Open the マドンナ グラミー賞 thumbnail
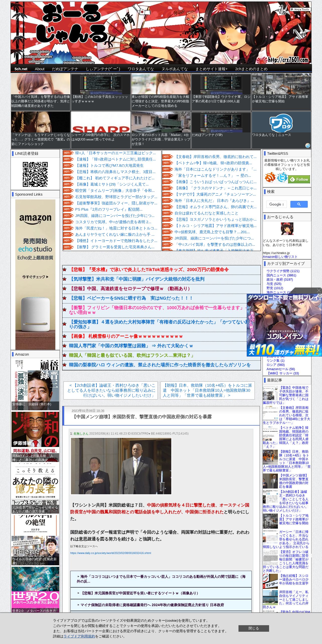The height and width of the screenshot is (644, 322). pyautogui.click(x=41, y=130)
